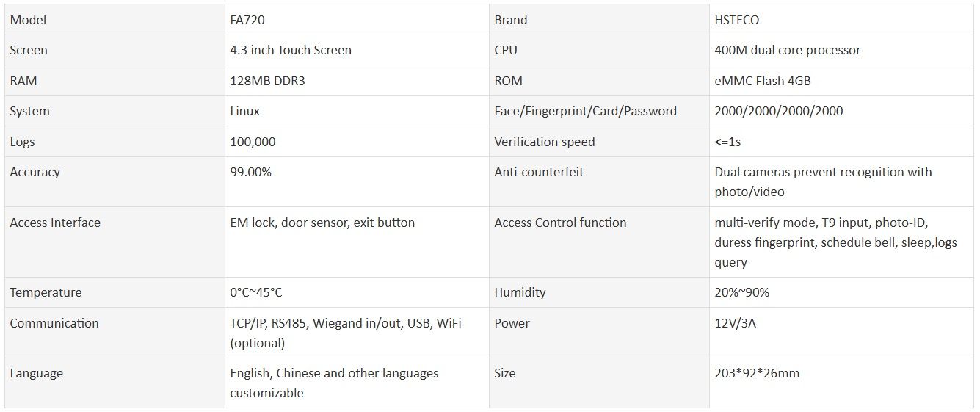Click the 99.00% accuracy value
Image resolution: width=980 pixels, height=412 pixels.
pyautogui.click(x=250, y=173)
